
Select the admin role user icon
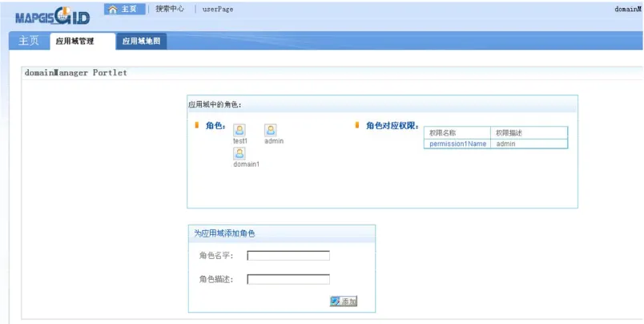(x=270, y=131)
